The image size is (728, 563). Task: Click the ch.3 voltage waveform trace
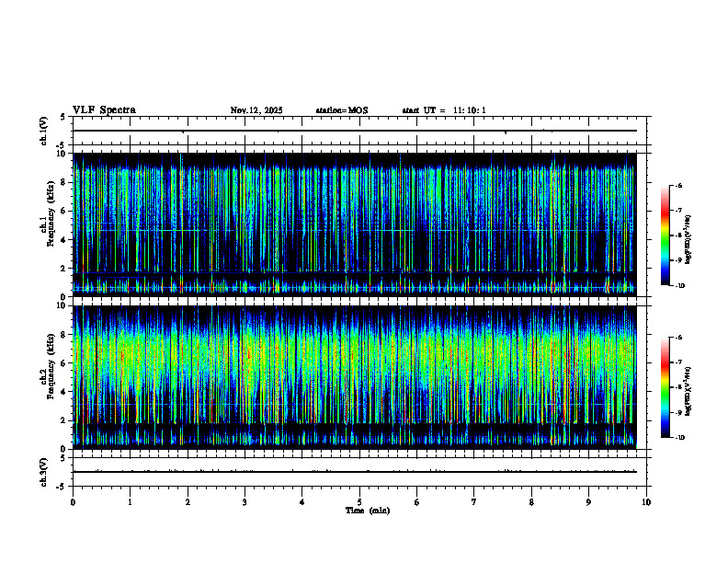(355, 472)
